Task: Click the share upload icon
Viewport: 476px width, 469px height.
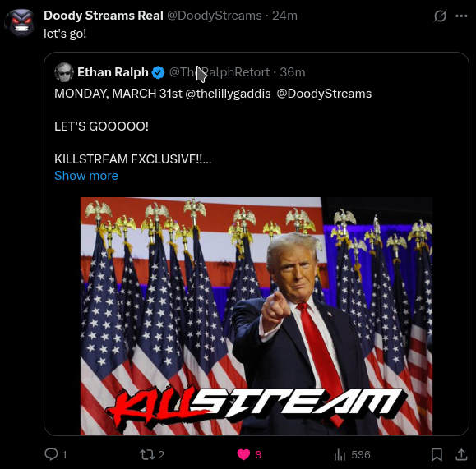Action: click(461, 454)
